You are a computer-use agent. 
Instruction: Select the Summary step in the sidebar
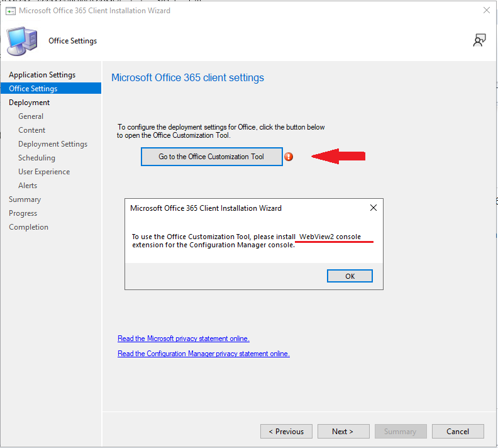(x=25, y=199)
